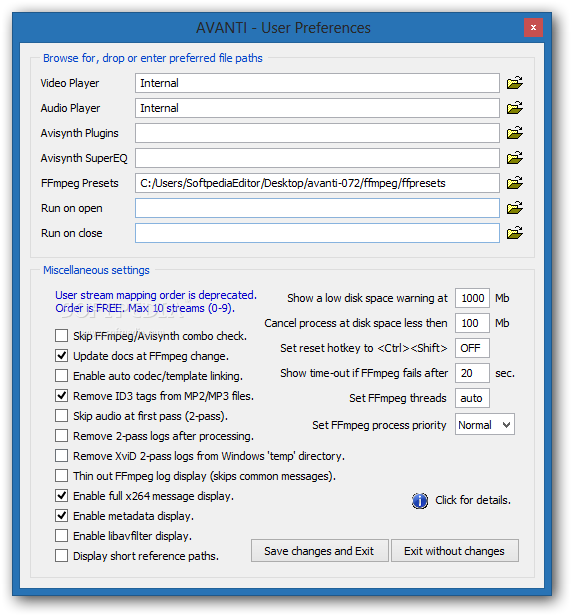Browse for a Run on close file

coord(514,233)
